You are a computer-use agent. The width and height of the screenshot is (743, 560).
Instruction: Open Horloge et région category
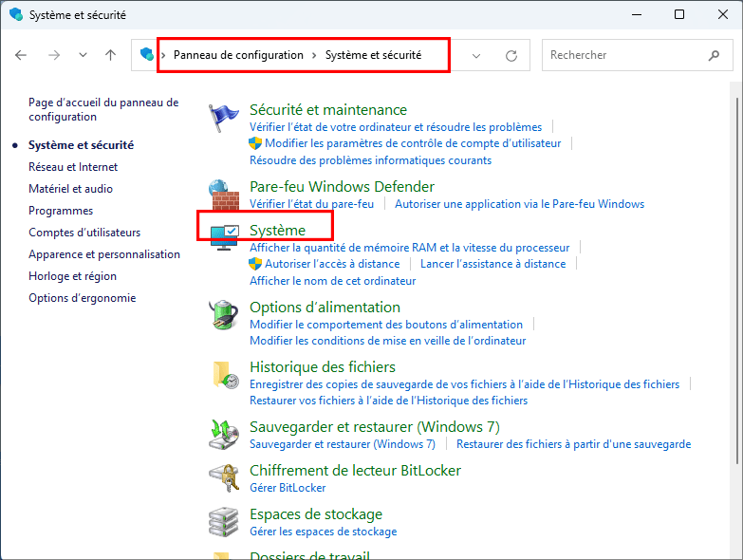[72, 276]
